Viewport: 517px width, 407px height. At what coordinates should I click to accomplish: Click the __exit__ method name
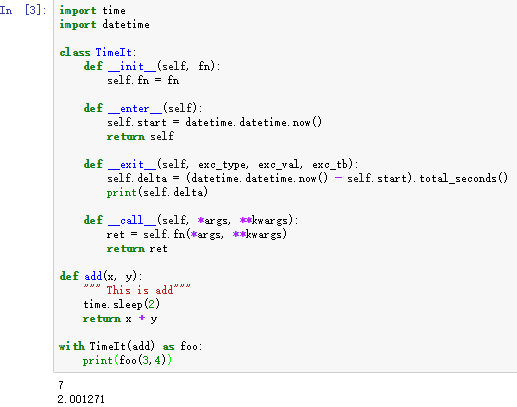132,164
